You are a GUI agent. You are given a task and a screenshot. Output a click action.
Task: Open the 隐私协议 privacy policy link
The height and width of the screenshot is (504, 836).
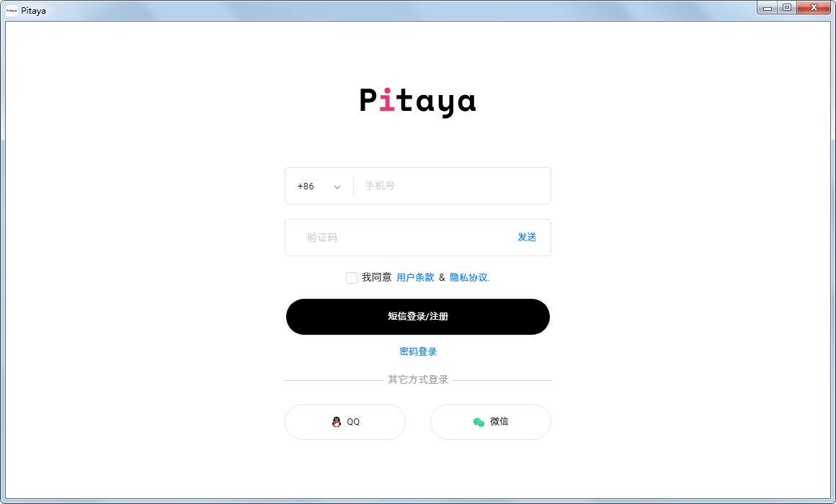click(x=468, y=277)
